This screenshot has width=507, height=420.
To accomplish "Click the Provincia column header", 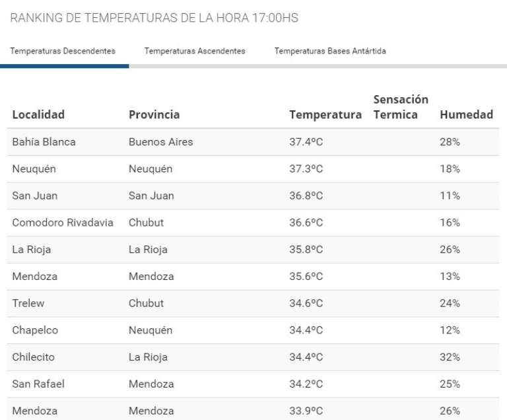I will (154, 114).
